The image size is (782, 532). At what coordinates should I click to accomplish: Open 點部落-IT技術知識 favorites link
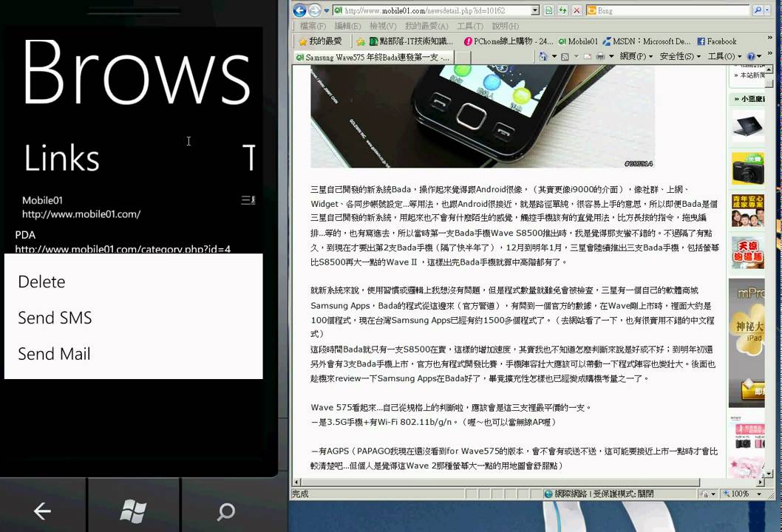click(412, 41)
